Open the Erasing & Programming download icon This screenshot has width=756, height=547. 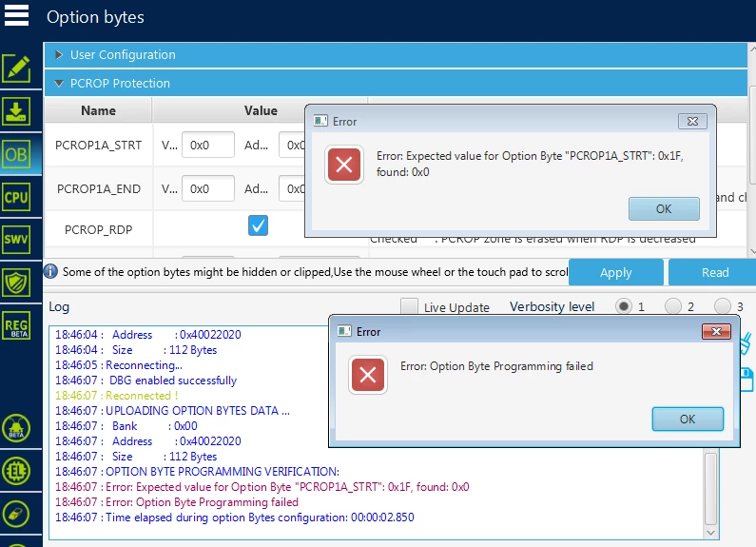(16, 111)
